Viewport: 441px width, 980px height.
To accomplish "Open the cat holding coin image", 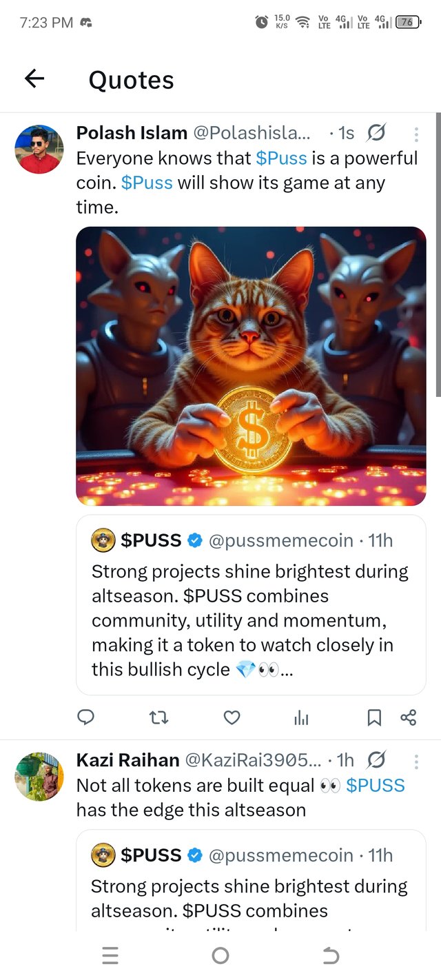I will click(x=251, y=366).
